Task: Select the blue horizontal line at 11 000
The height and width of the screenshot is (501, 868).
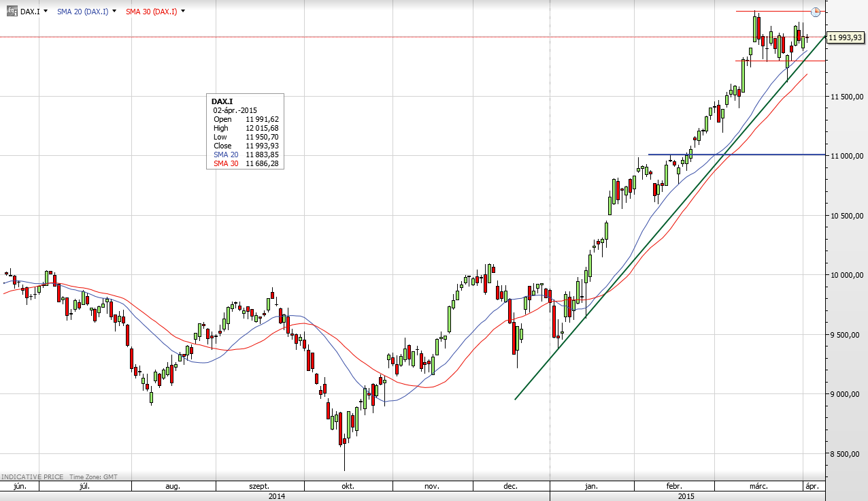Action: coord(738,155)
